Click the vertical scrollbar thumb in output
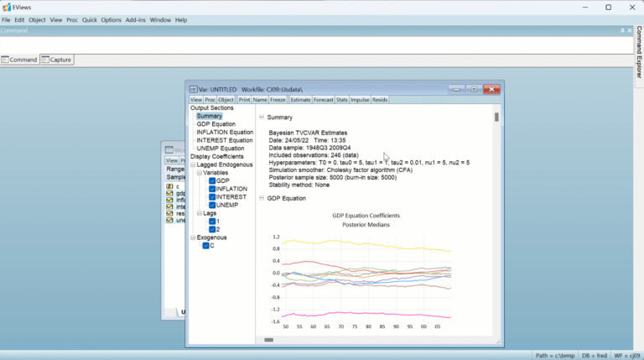This screenshot has width=644, height=360. click(496, 117)
